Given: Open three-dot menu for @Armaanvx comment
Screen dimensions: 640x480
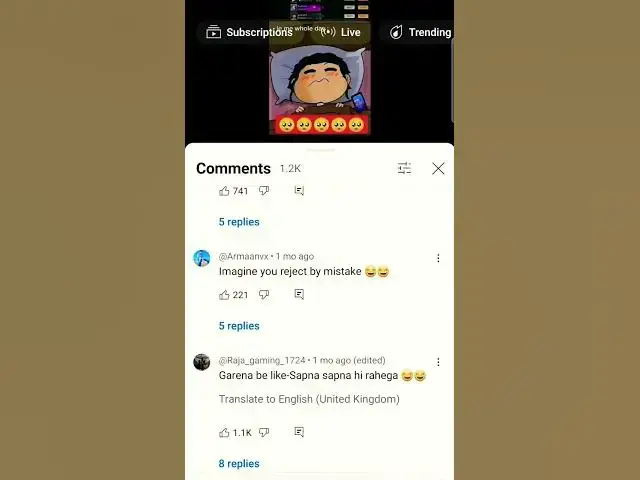Looking at the screenshot, I should [438, 258].
